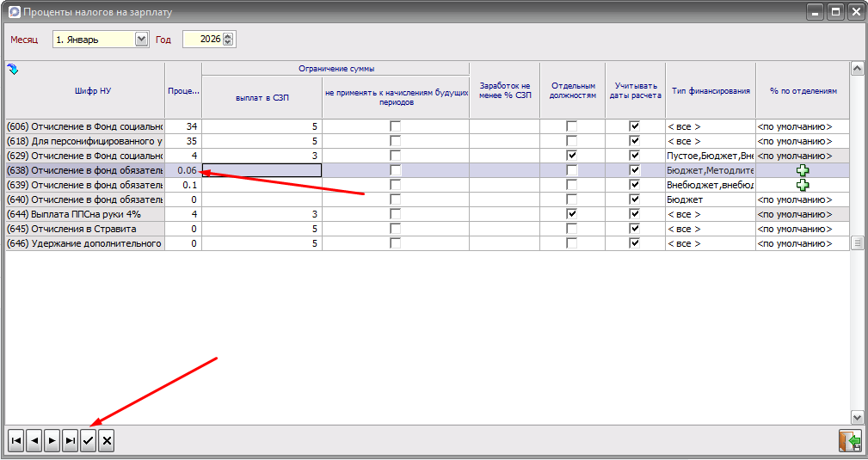Open Тип финансирования cell for row 640
Viewport: 868px width, 460px height.
(x=710, y=199)
